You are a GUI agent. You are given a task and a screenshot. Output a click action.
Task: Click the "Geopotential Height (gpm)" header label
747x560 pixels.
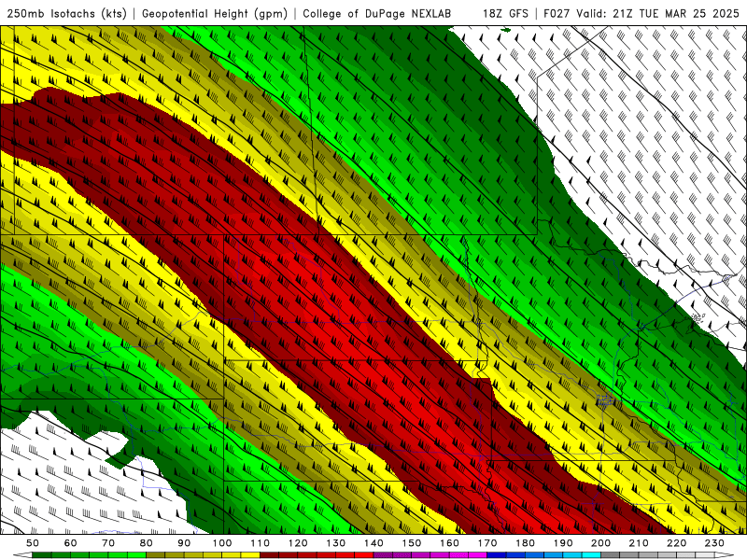click(215, 13)
